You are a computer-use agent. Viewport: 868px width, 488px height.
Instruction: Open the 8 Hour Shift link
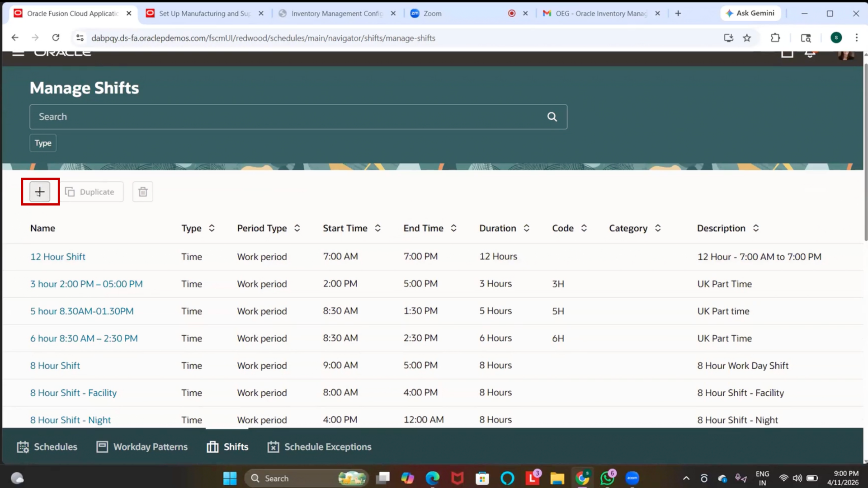tap(55, 365)
